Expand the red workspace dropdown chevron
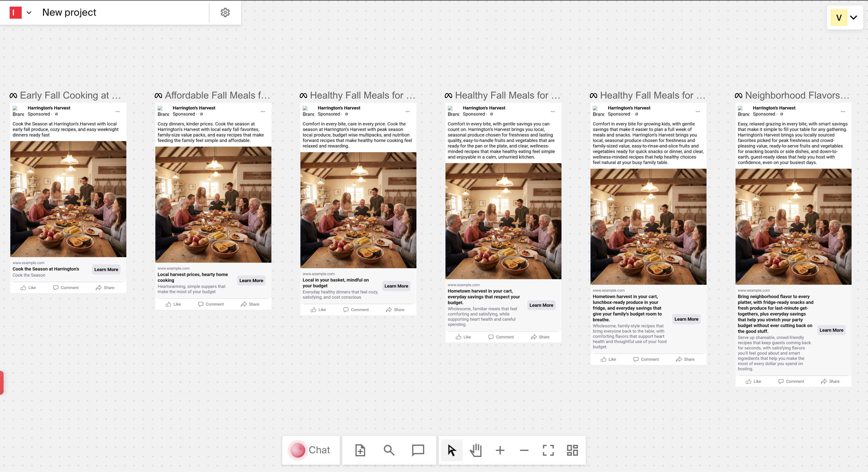 [x=29, y=13]
